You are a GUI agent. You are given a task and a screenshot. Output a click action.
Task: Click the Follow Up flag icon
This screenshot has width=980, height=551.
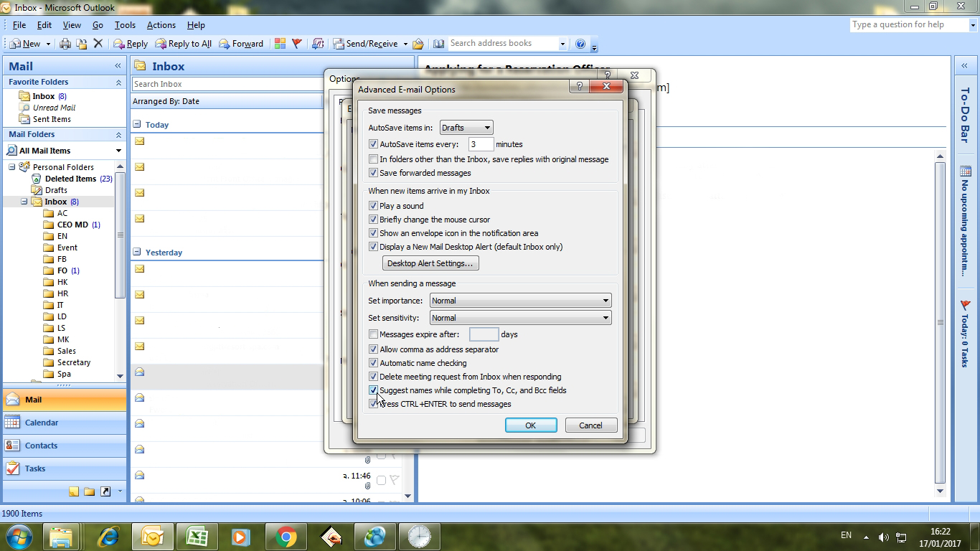tap(296, 43)
